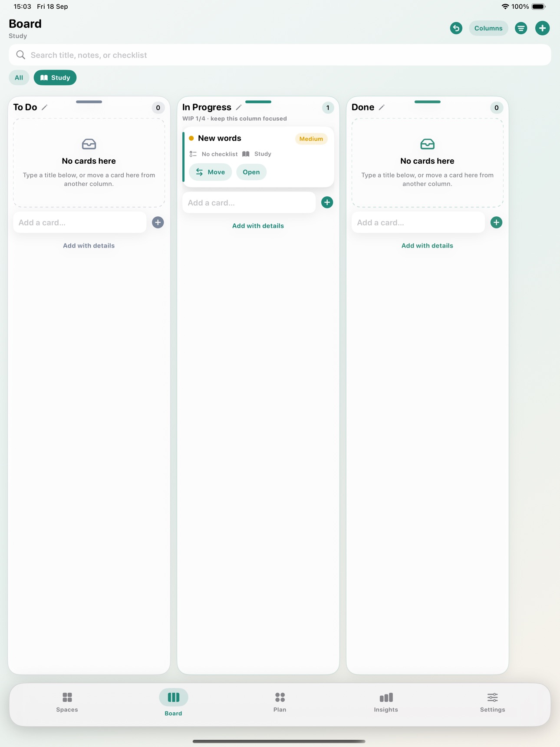560x747 pixels.
Task: Edit the In Progress column name pencil
Action: [239, 107]
